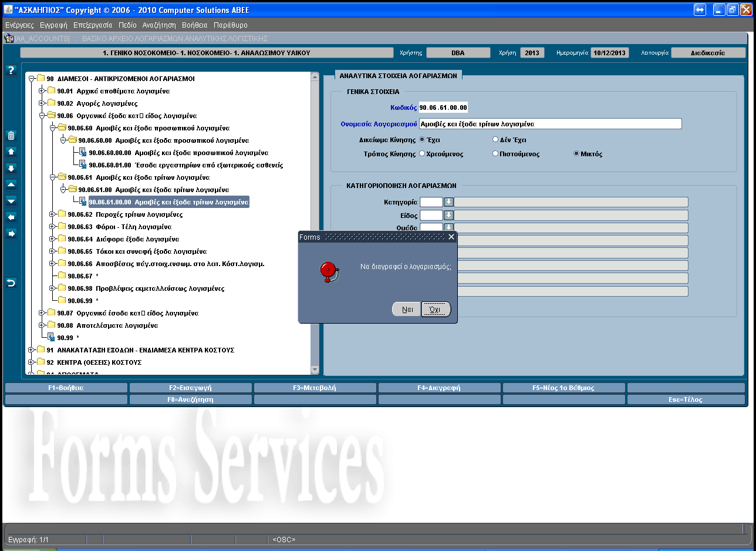Click the application icon in title bar
This screenshot has height=551, width=756.
coord(8,10)
